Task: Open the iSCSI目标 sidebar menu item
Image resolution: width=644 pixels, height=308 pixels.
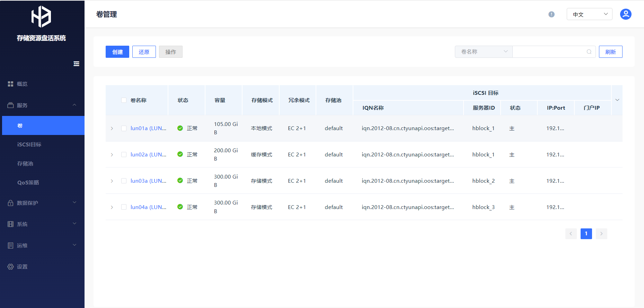Action: 29,145
